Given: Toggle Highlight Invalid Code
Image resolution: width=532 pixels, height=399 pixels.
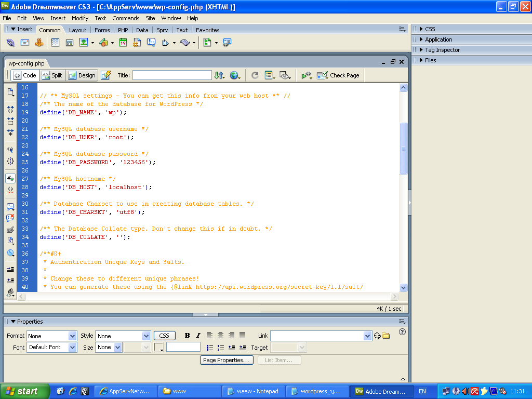Looking at the screenshot, I should (10, 190).
